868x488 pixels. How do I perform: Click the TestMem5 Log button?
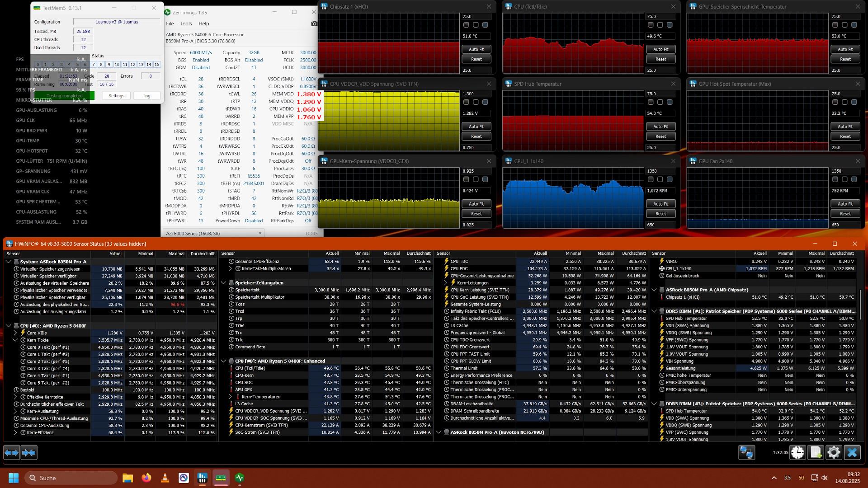tap(146, 96)
